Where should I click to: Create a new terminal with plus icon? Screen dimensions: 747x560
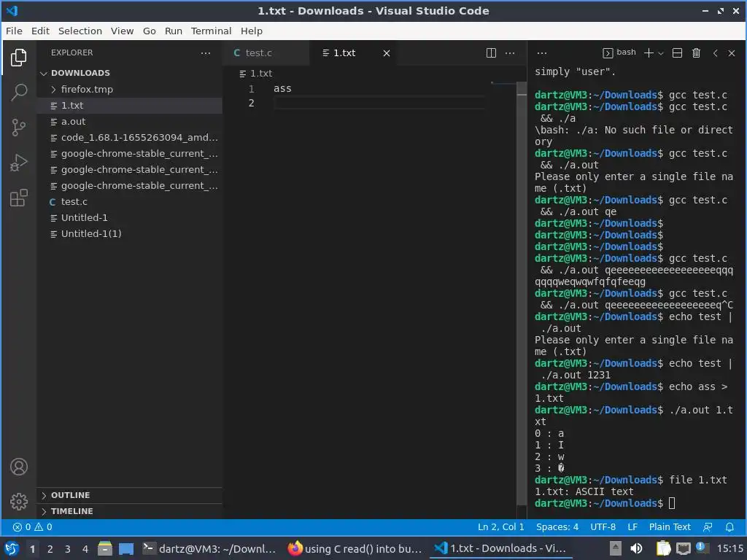point(649,52)
